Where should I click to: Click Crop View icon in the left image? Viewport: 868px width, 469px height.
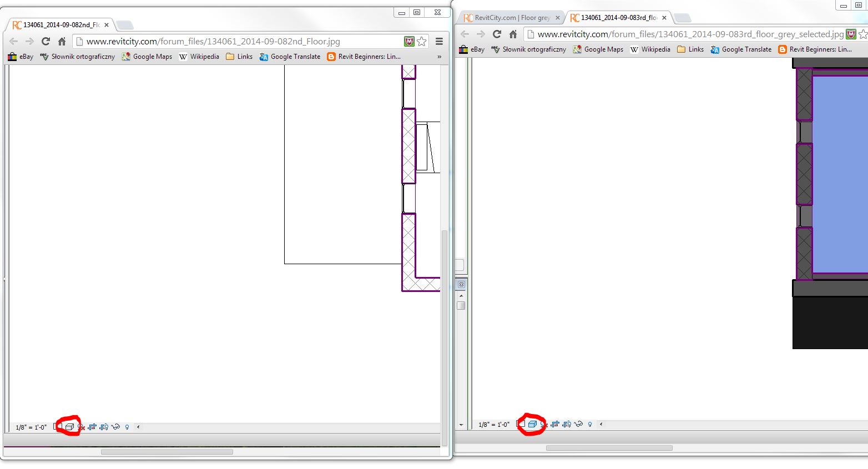(x=92, y=427)
